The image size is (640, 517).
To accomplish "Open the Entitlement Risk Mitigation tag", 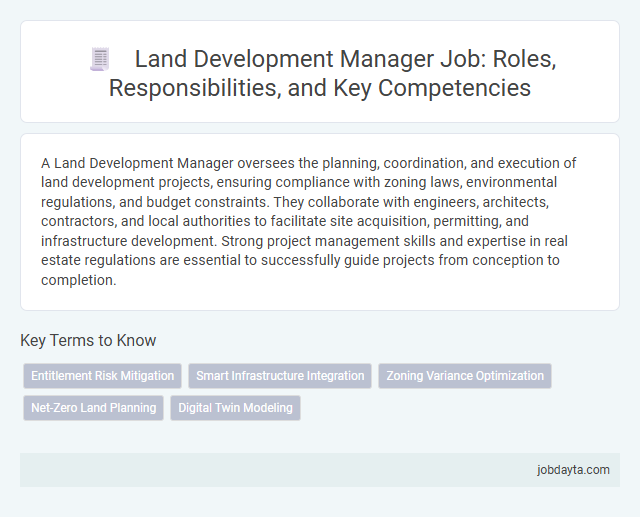I will tap(102, 376).
